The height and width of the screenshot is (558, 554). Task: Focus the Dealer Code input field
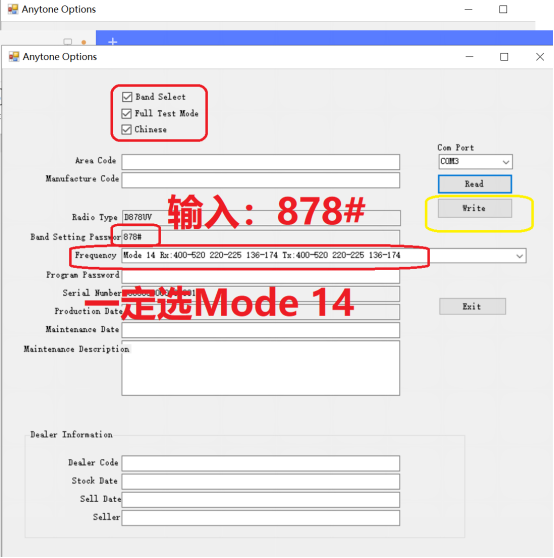coord(260,463)
